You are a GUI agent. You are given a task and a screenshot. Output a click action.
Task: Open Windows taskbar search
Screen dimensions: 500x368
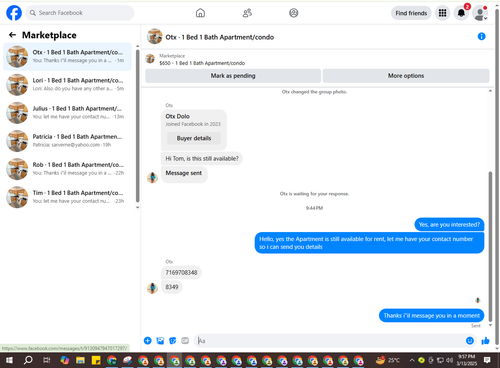(x=28, y=360)
